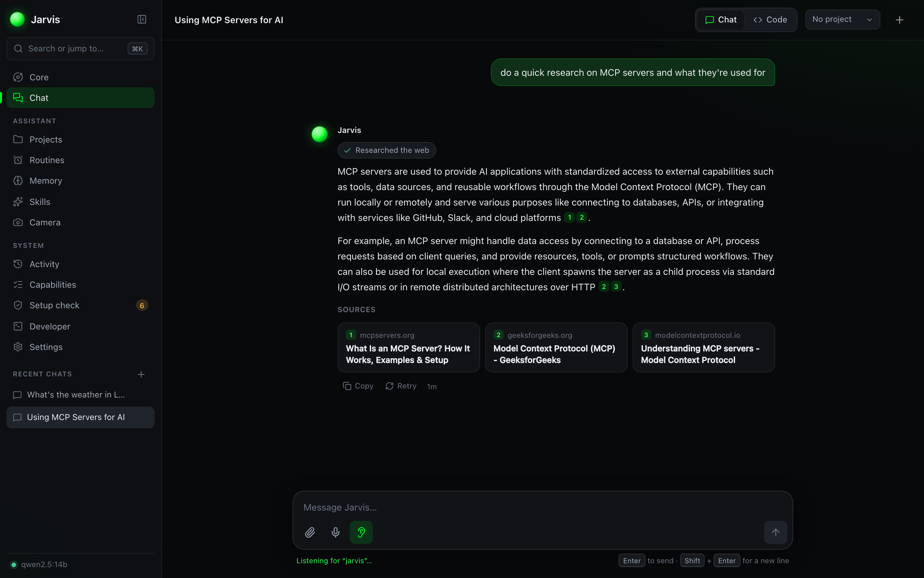Click the send message arrow button
This screenshot has height=578, width=924.
click(x=775, y=532)
